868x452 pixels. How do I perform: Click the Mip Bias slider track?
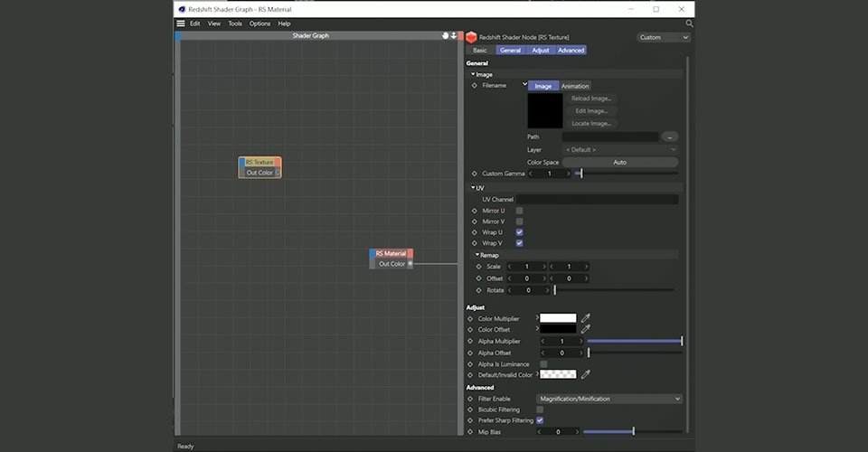point(633,431)
